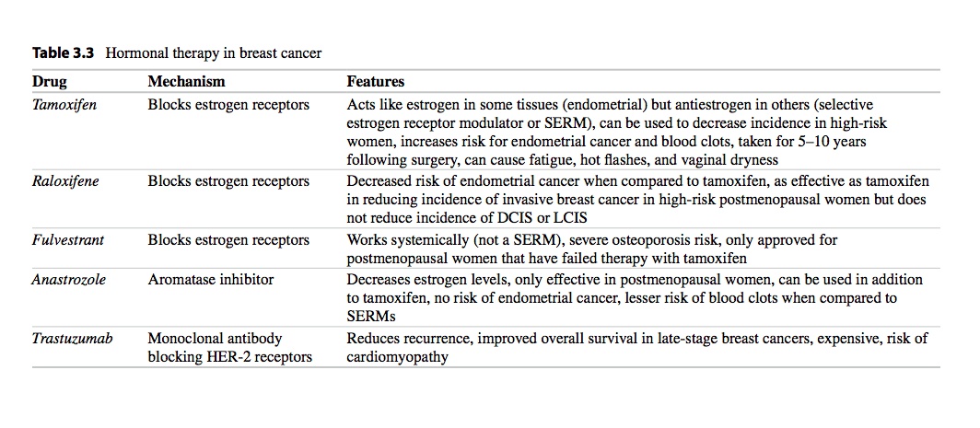Click Tamoxifen's "Blocks estrogen receptors" mechanism
This screenshot has height=428, width=980.
click(x=228, y=105)
